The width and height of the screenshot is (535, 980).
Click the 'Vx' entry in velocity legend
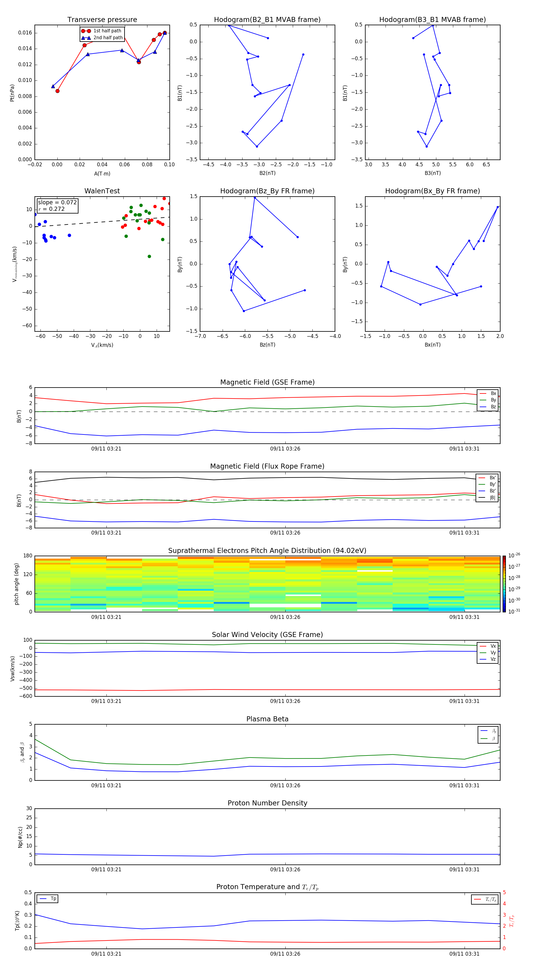pyautogui.click(x=488, y=646)
